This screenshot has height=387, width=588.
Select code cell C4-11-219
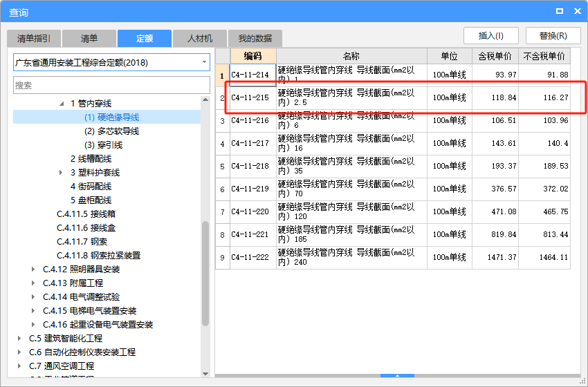click(253, 189)
